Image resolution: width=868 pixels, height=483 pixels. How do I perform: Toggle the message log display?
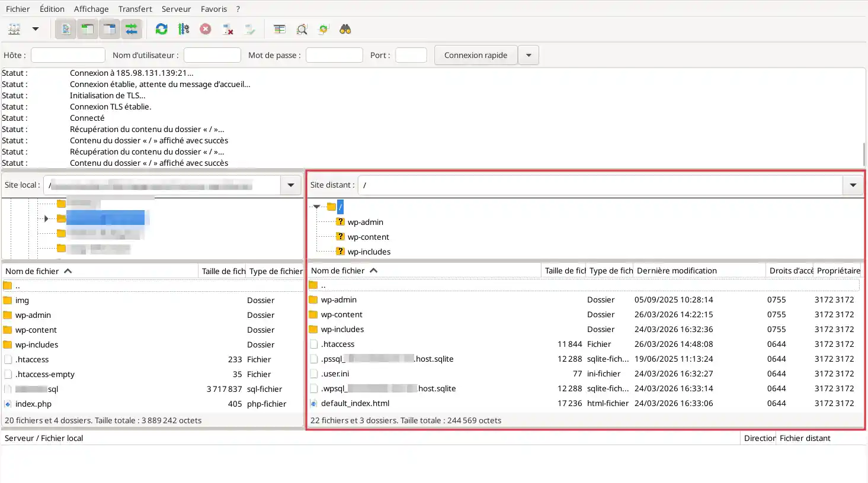tap(65, 28)
